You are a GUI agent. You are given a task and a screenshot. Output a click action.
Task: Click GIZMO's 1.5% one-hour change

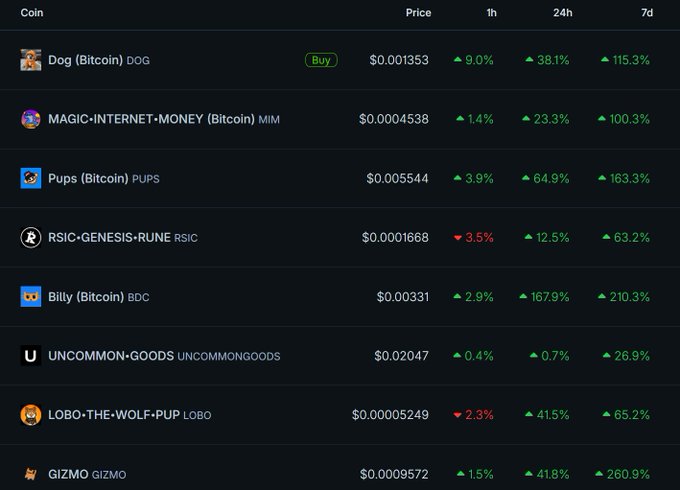475,474
